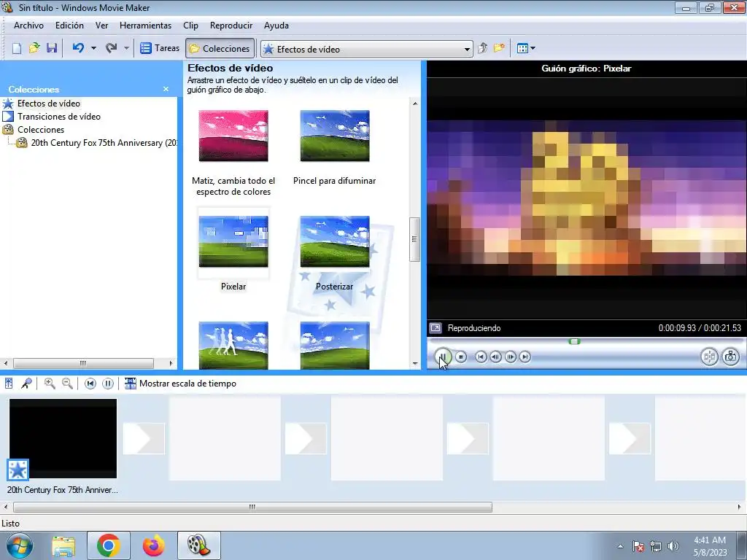Viewport: 747px width, 560px height.
Task: Click the effects list vertical scrollbar thumb
Action: click(414, 239)
